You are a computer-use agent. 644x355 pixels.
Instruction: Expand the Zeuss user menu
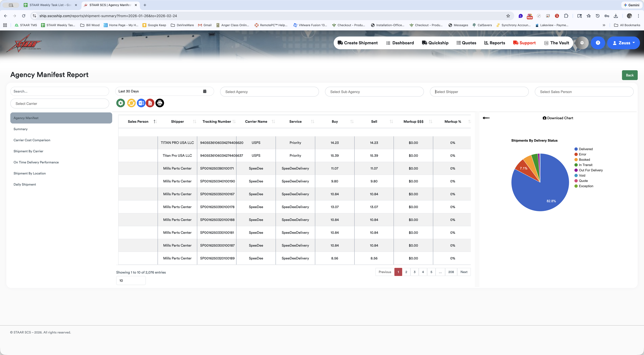coord(623,43)
